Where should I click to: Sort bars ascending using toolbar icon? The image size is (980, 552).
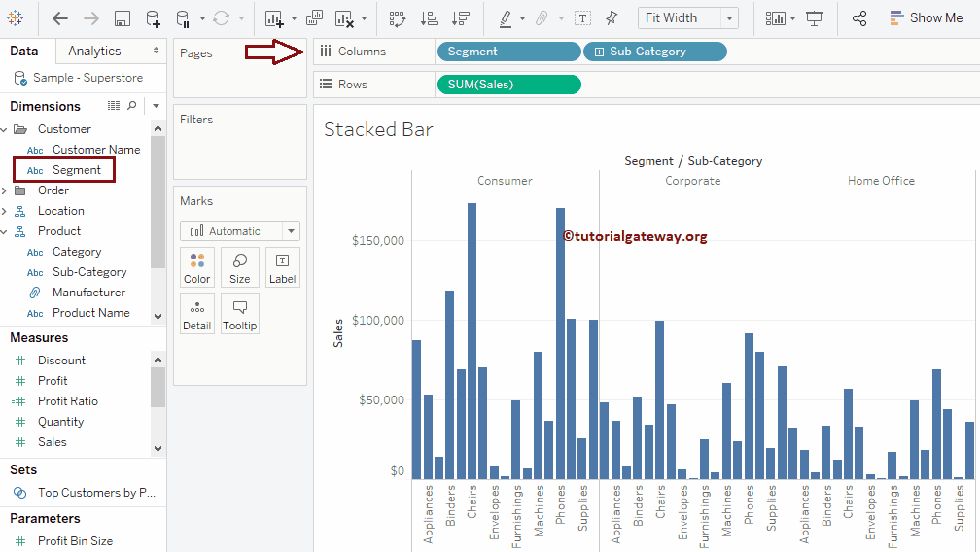click(429, 18)
